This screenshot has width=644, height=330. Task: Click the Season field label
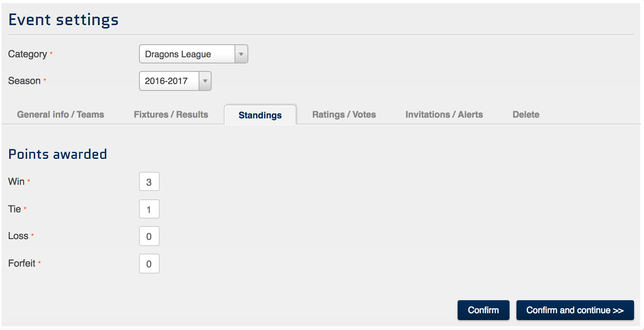click(x=24, y=81)
